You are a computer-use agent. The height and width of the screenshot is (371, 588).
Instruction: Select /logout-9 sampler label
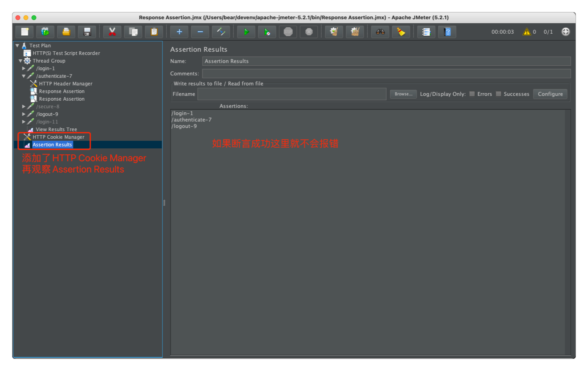[x=47, y=114]
